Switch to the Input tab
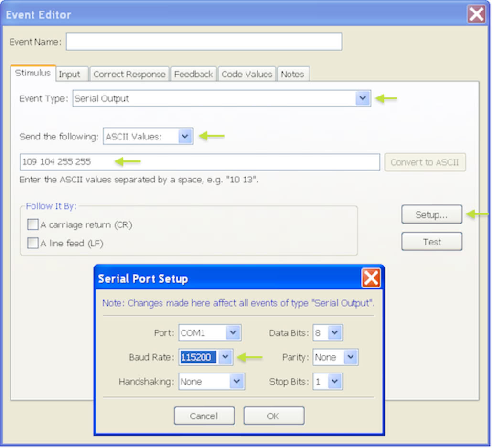Viewport: 492px width, 448px height. pyautogui.click(x=70, y=75)
